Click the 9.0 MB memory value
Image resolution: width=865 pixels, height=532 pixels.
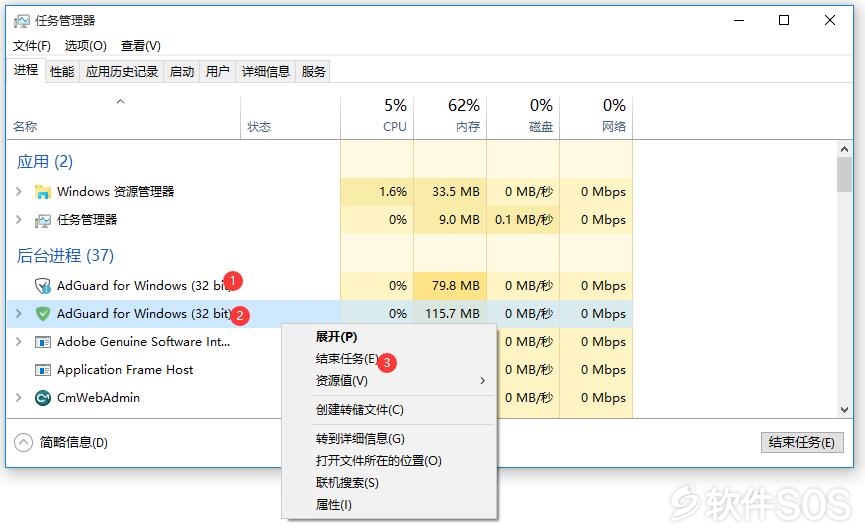click(x=459, y=220)
